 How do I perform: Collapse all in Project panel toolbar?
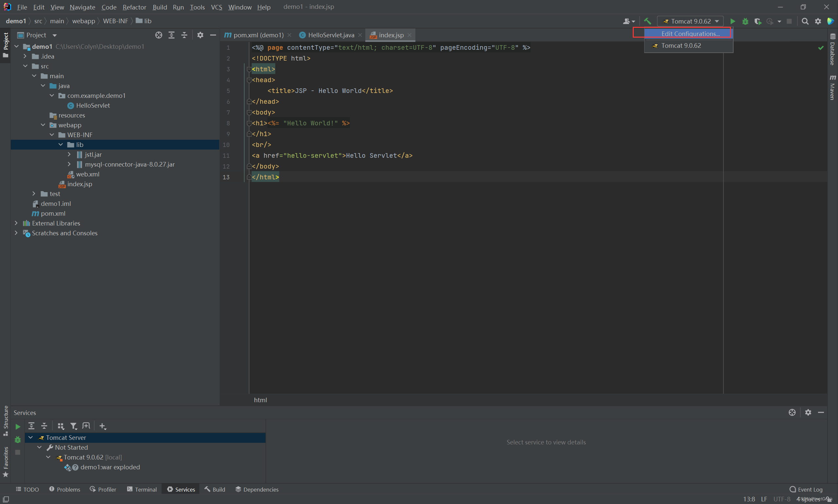(184, 35)
